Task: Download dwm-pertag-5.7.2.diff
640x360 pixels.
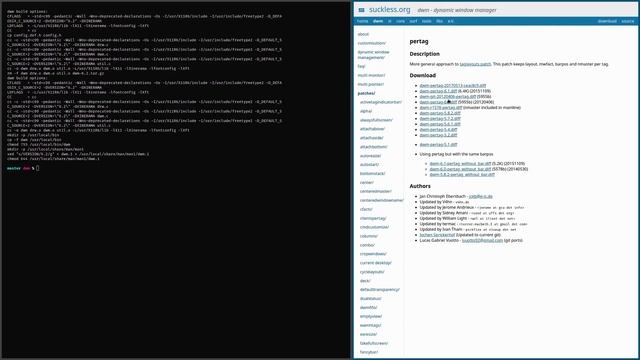Action: point(440,119)
